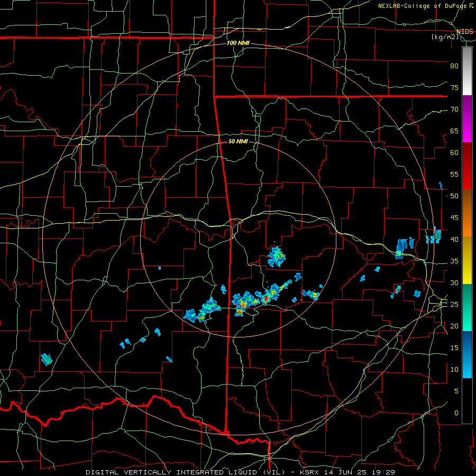Click the 100 NMI range ring label
The height and width of the screenshot is (476, 476).
(238, 43)
